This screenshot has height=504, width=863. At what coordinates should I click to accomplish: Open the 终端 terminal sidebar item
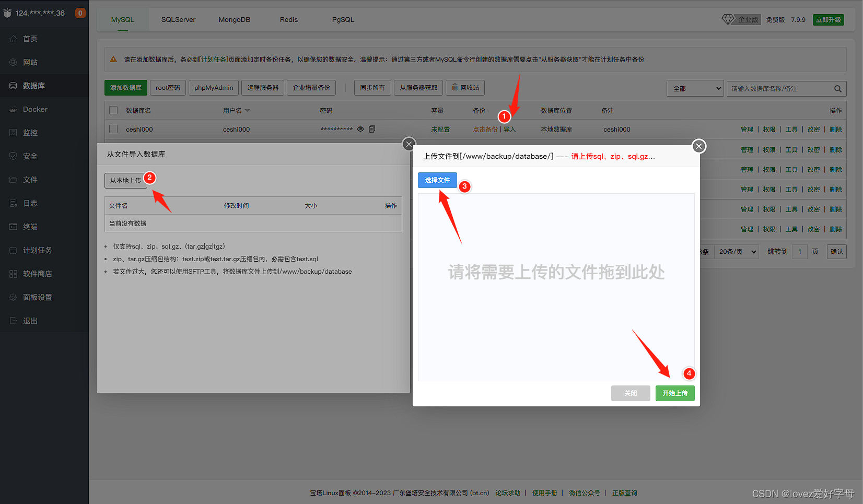44,227
